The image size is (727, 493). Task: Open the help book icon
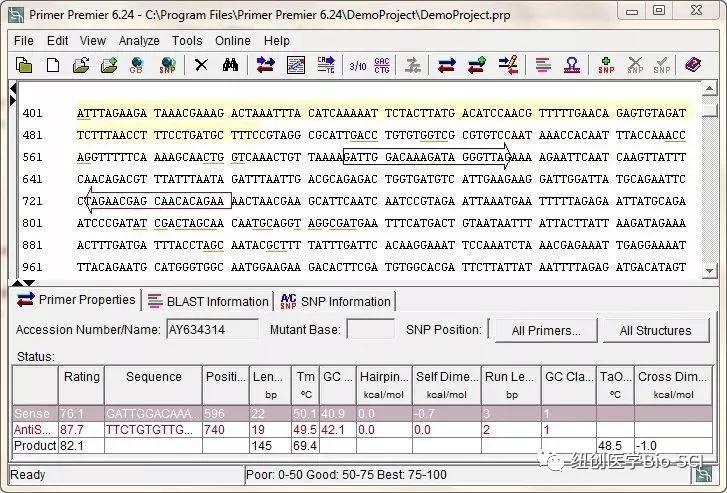(x=693, y=66)
